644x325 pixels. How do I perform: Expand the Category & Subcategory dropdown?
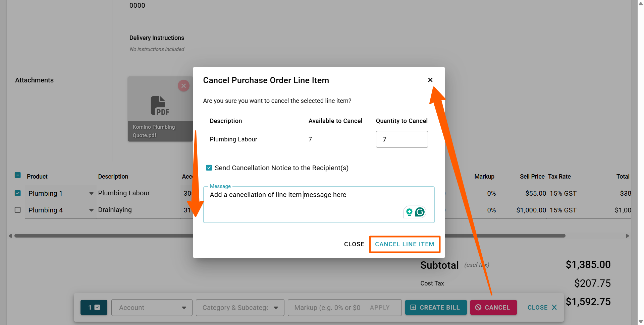point(240,308)
